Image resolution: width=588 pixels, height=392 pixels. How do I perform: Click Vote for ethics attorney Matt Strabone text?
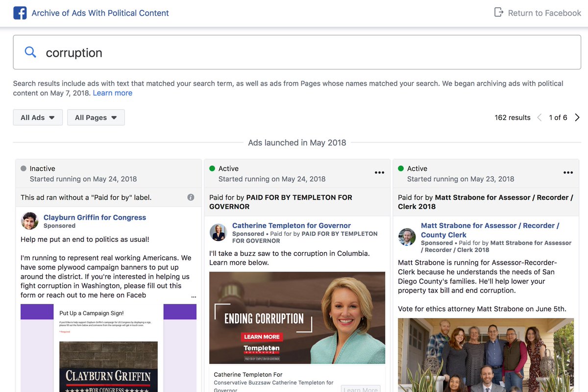[x=482, y=309]
